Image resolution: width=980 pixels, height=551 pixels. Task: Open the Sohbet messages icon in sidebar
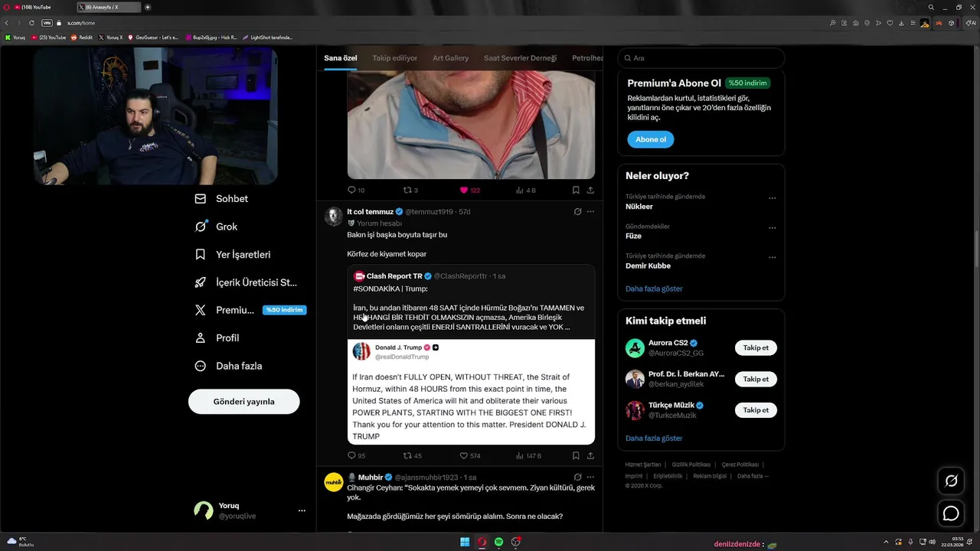tap(201, 199)
